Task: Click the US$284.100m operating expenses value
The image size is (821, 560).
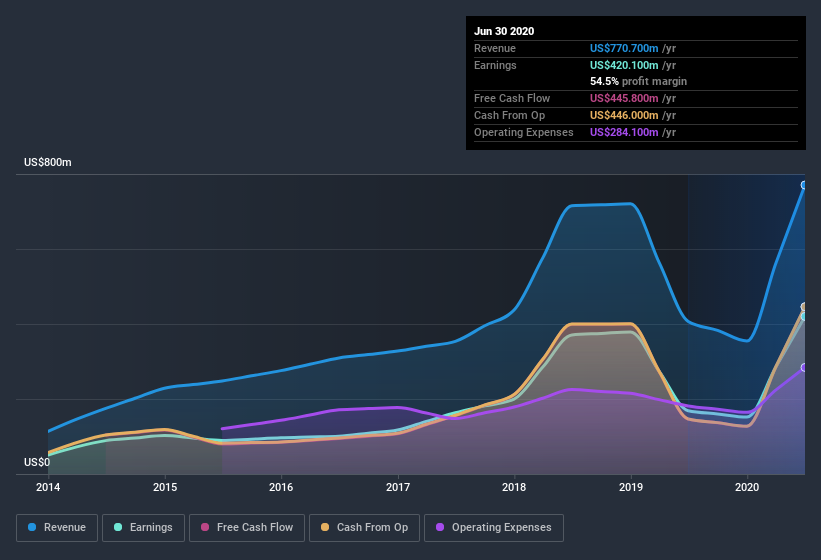Action: (x=626, y=132)
